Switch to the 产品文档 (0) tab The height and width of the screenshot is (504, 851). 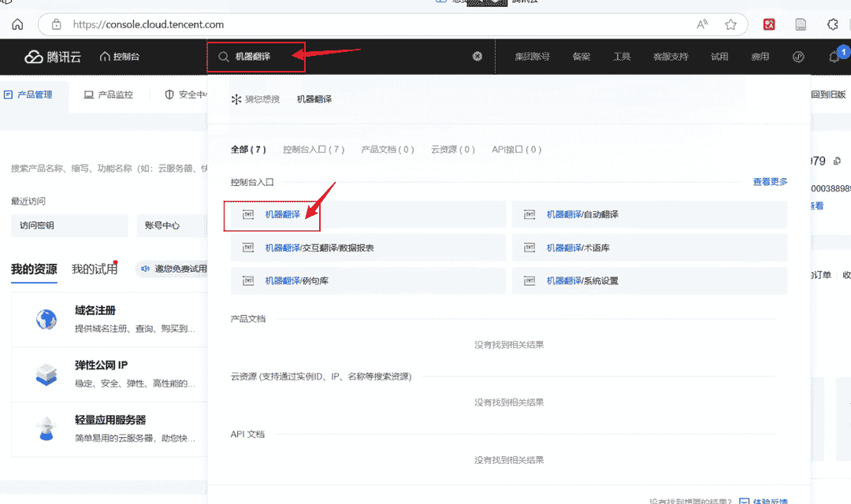point(387,149)
